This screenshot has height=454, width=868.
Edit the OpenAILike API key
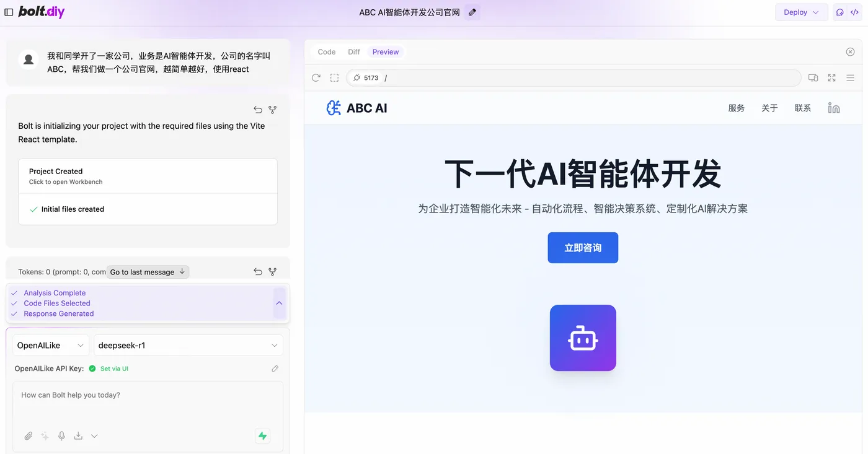(275, 369)
